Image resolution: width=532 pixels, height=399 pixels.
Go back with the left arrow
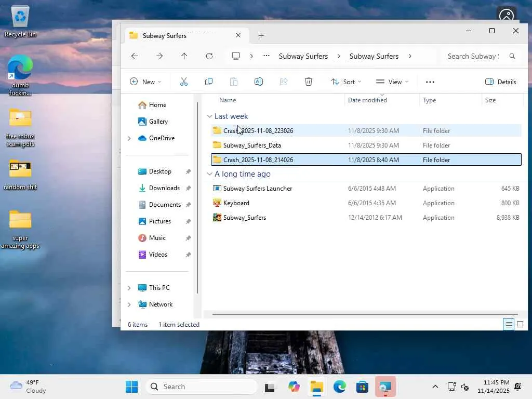135,56
